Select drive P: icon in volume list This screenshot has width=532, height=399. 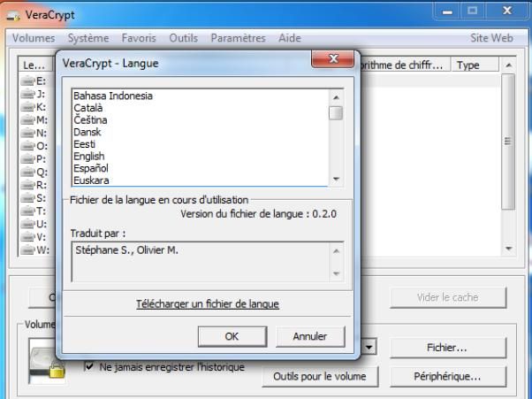coord(27,159)
